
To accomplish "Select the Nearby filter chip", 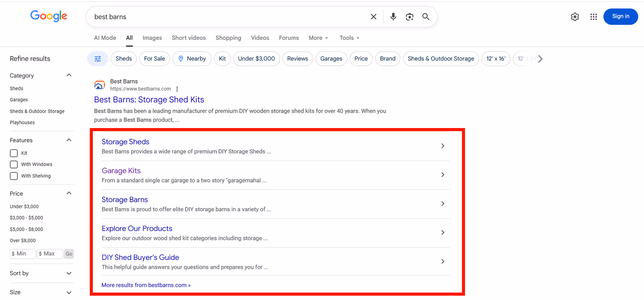I will click(x=192, y=59).
